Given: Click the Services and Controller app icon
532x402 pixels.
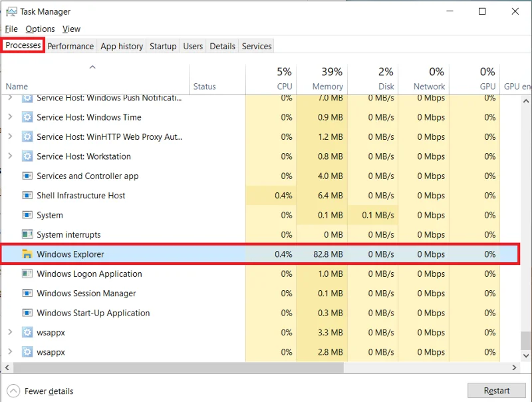Looking at the screenshot, I should [x=27, y=176].
